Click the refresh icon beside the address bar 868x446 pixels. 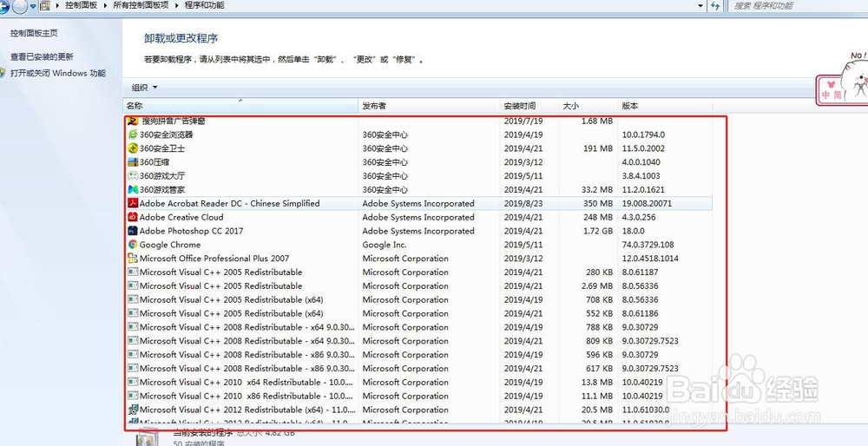[716, 5]
